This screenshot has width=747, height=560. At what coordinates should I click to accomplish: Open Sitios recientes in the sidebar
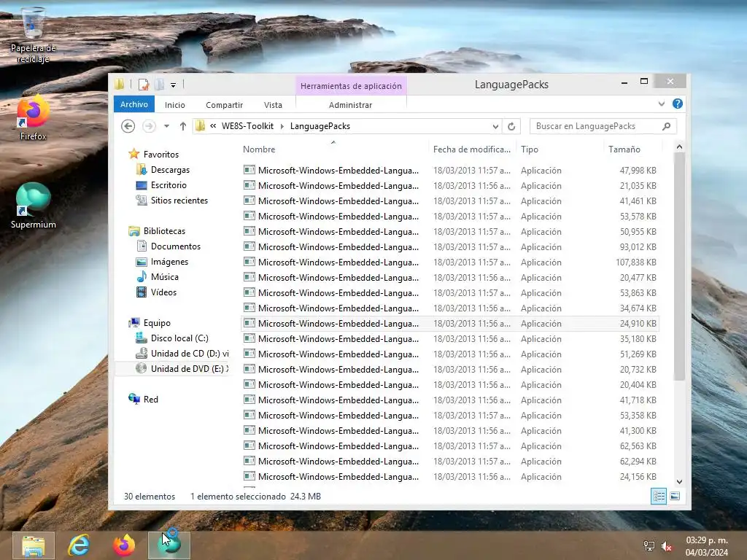[179, 201]
